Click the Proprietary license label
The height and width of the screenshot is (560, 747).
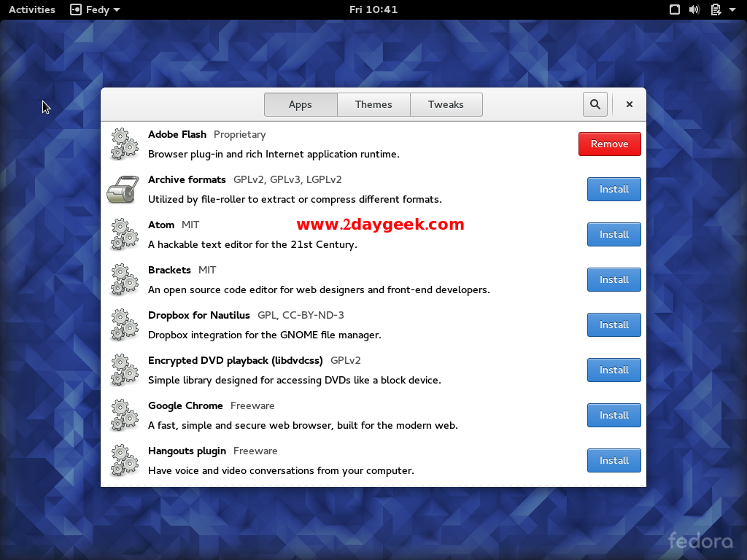pyautogui.click(x=239, y=135)
